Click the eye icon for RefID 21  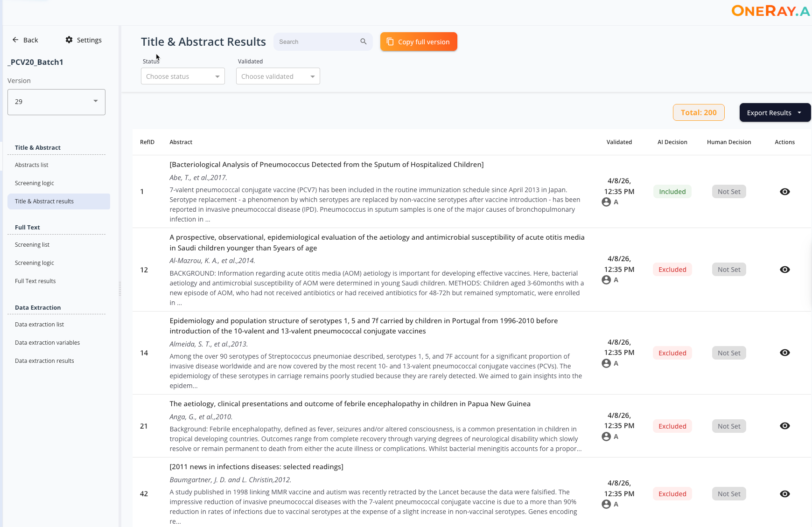click(x=785, y=426)
